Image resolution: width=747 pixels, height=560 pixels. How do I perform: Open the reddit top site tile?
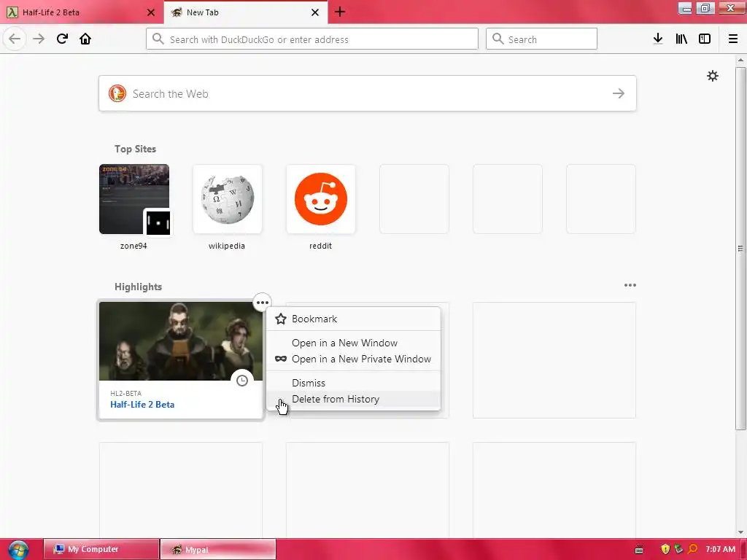(321, 199)
